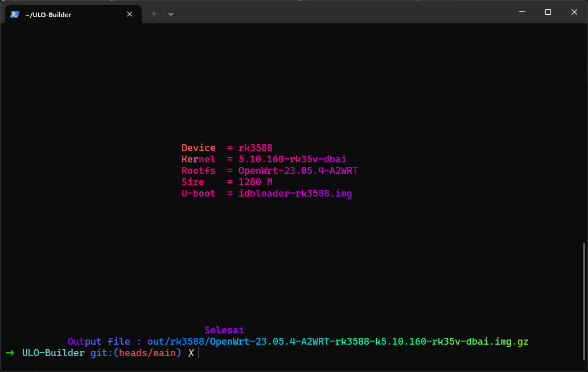Click 'idbloader-rk3588.img' value
The image size is (588, 372).
coord(295,193)
